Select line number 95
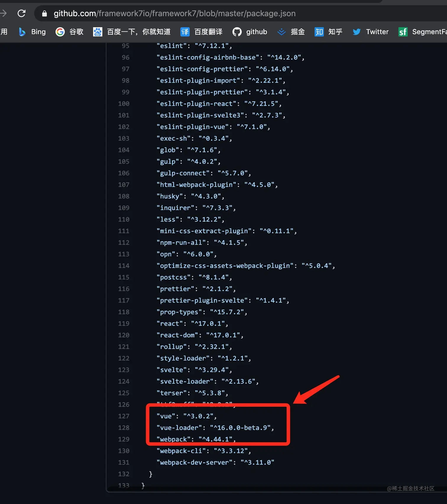This screenshot has width=447, height=504. [125, 46]
